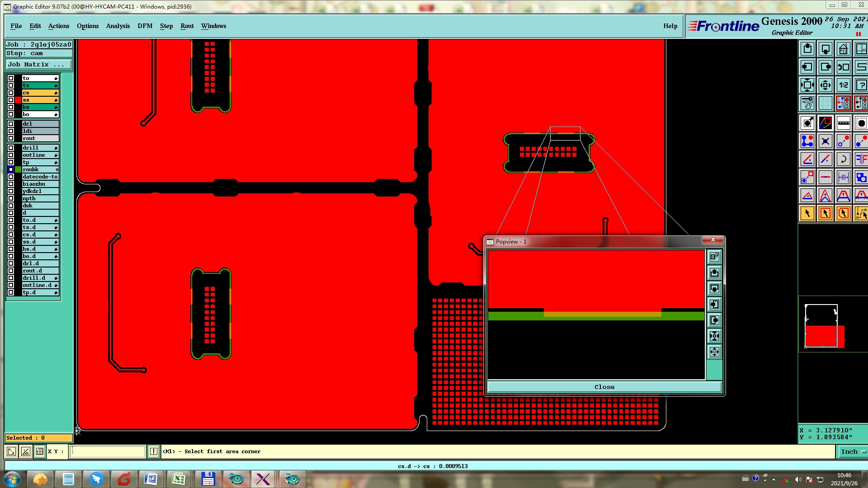Click the red ss layer color swatch
The image size is (868, 488).
tap(18, 100)
